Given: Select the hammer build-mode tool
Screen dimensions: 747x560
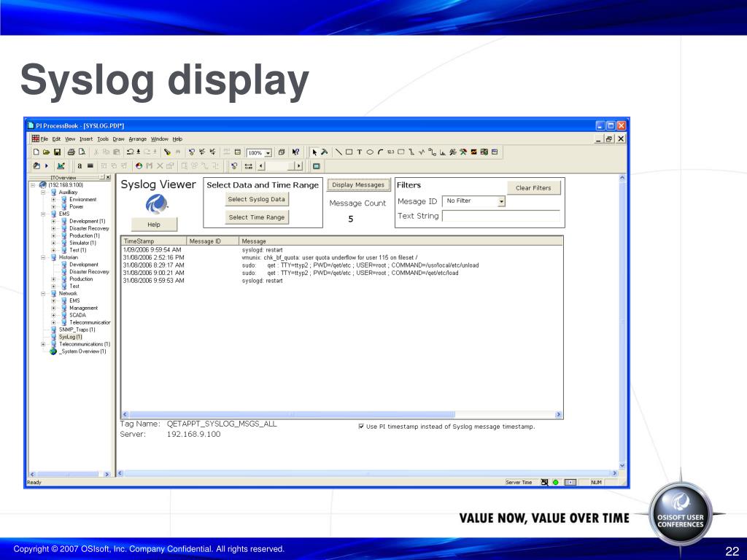Looking at the screenshot, I should [324, 152].
